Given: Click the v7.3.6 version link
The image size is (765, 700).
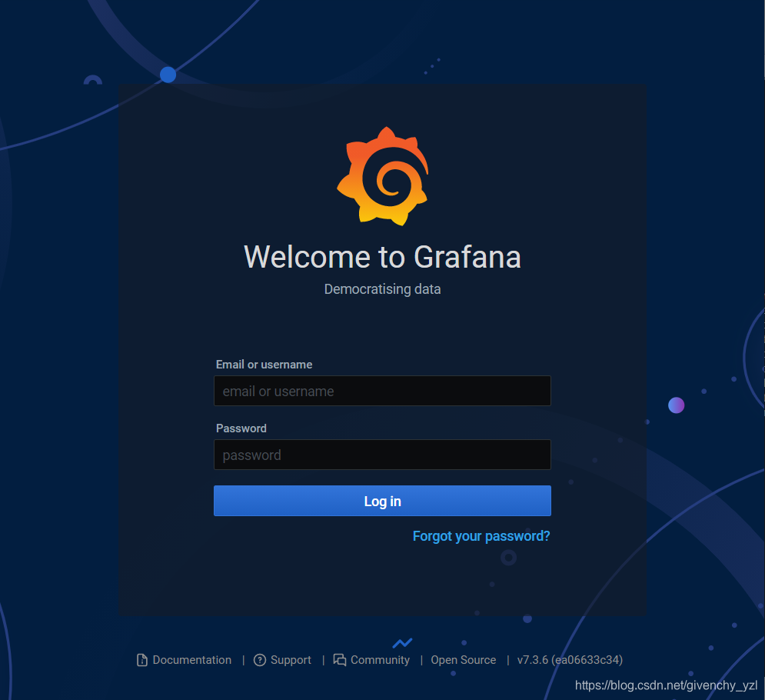Looking at the screenshot, I should (570, 660).
